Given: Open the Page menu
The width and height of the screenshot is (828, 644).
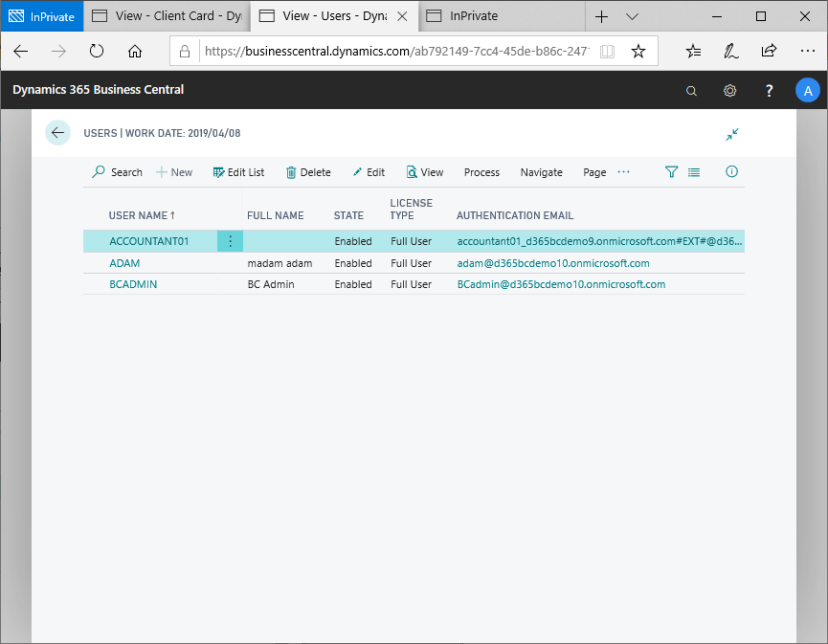Looking at the screenshot, I should click(x=594, y=172).
